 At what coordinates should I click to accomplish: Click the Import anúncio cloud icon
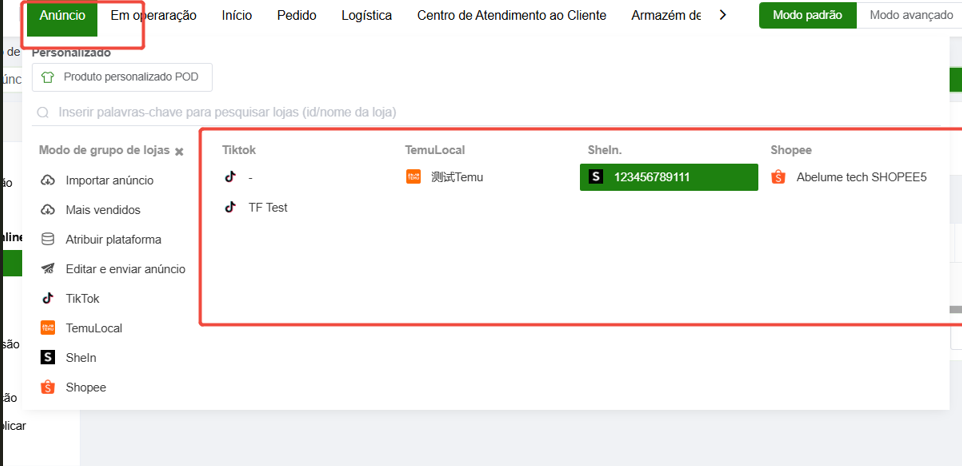pyautogui.click(x=47, y=180)
